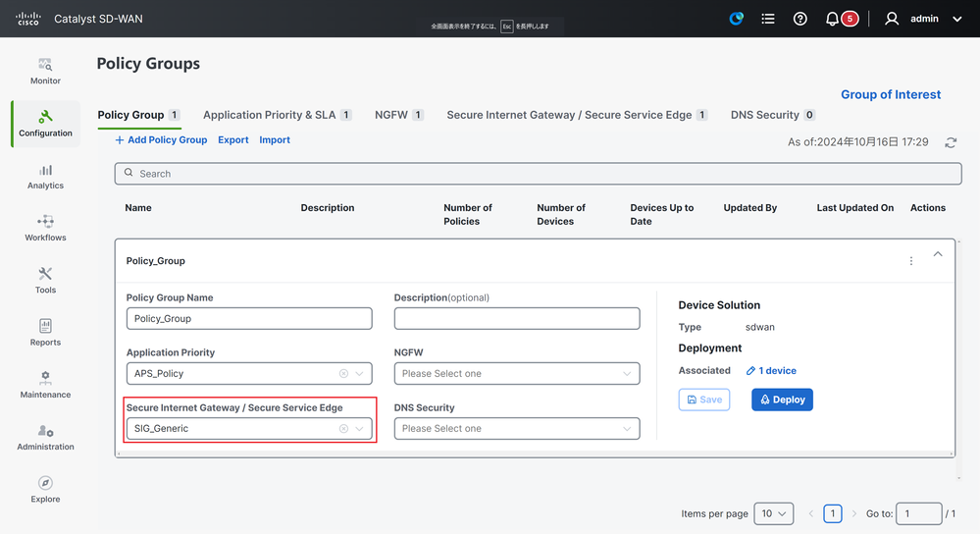Click the search magnifier icon
Image resolution: width=980 pixels, height=534 pixels.
coord(129,173)
